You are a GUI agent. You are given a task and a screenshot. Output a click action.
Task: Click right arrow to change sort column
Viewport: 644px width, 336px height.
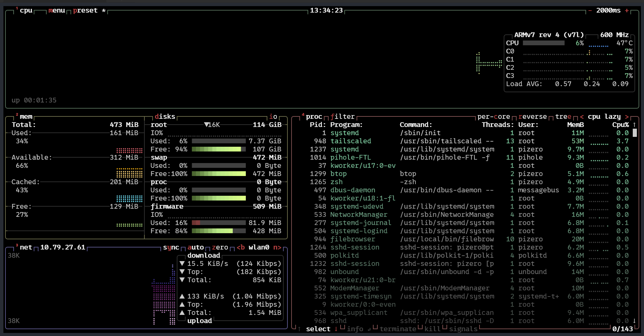click(x=627, y=117)
